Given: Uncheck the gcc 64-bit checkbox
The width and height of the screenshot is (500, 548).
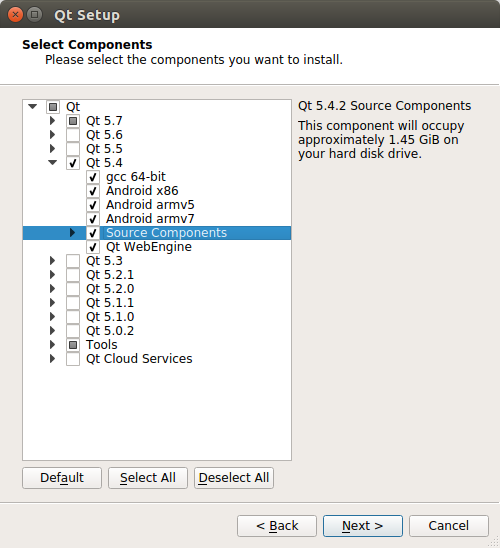Looking at the screenshot, I should (93, 177).
